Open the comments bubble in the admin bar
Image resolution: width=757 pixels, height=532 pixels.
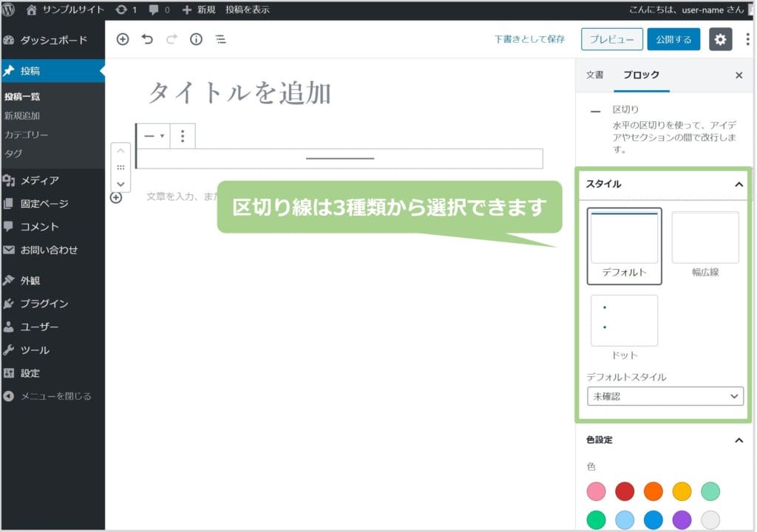tap(159, 10)
